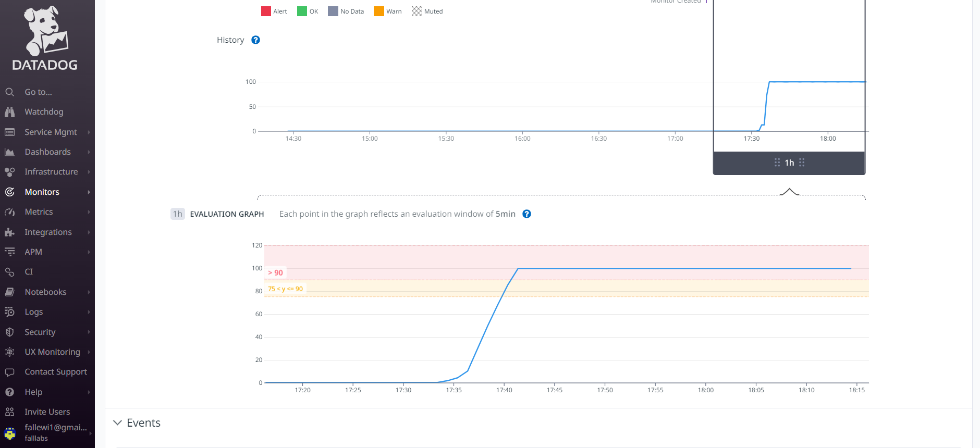Viewport: 980px width, 448px height.
Task: Click the 1h time window slider label
Action: point(789,163)
